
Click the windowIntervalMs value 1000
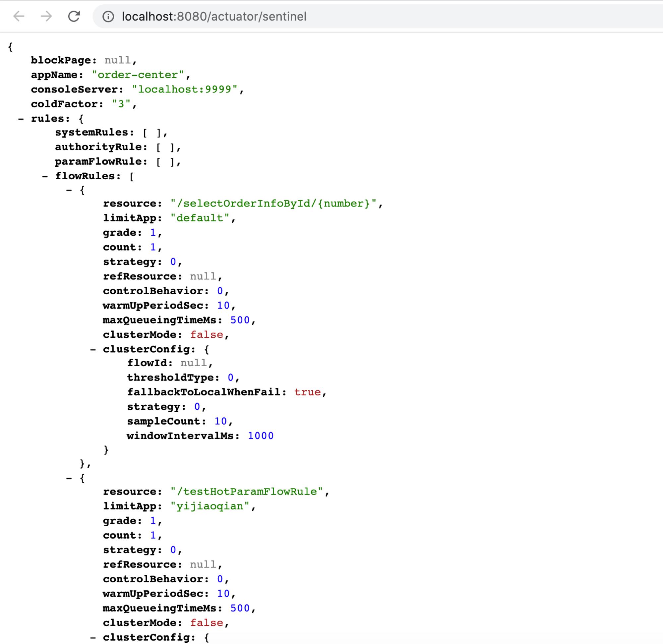pos(261,436)
